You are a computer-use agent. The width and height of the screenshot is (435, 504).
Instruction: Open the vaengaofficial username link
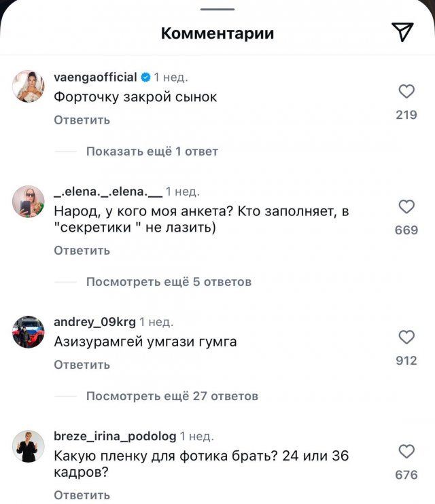95,77
